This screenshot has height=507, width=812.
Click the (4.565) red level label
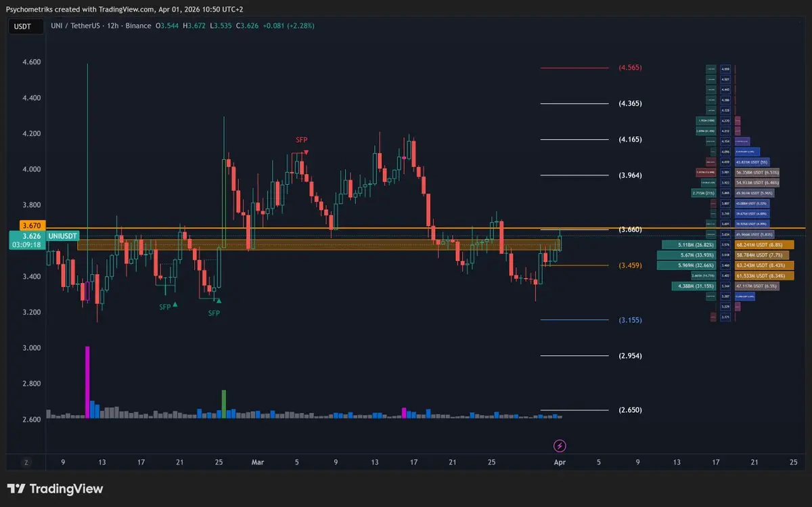click(630, 68)
